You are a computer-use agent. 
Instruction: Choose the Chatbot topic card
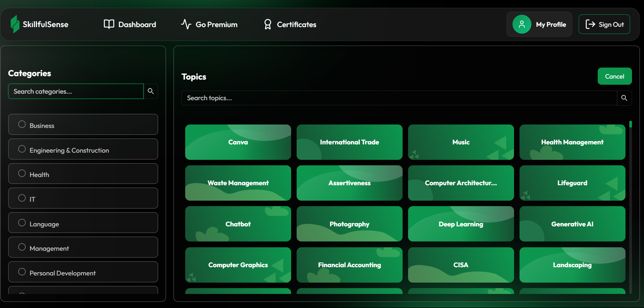[x=238, y=224]
